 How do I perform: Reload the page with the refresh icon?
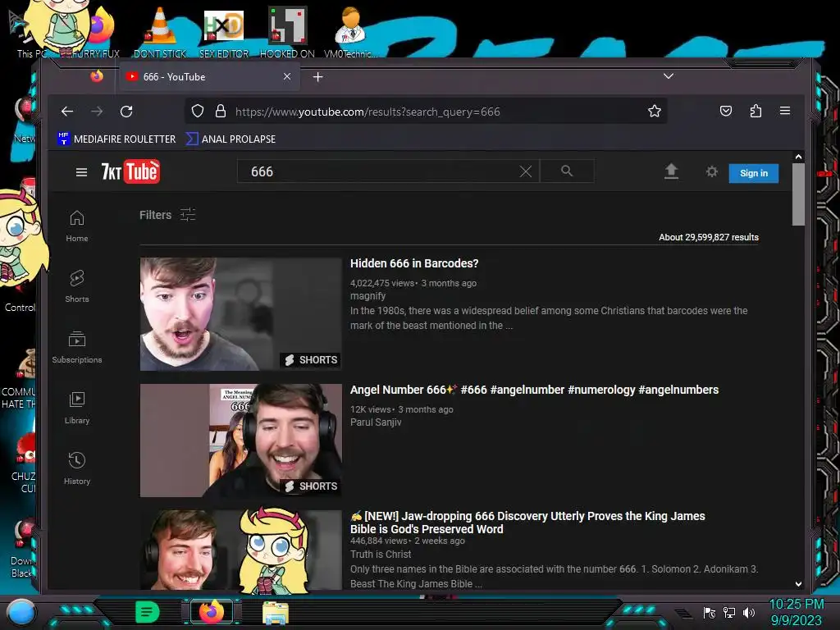coord(126,112)
